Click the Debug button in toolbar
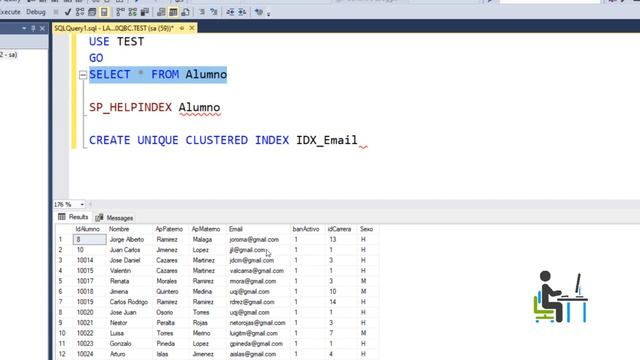 tap(36, 12)
